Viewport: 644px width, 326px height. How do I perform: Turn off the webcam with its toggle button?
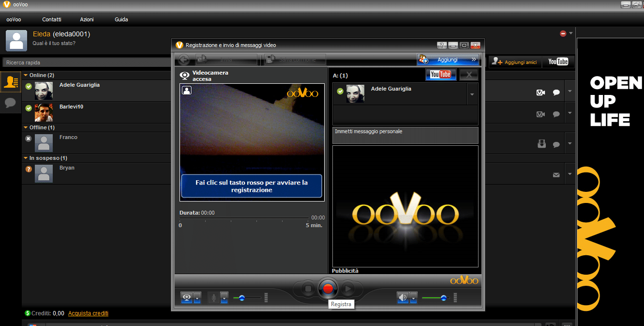[x=188, y=297]
